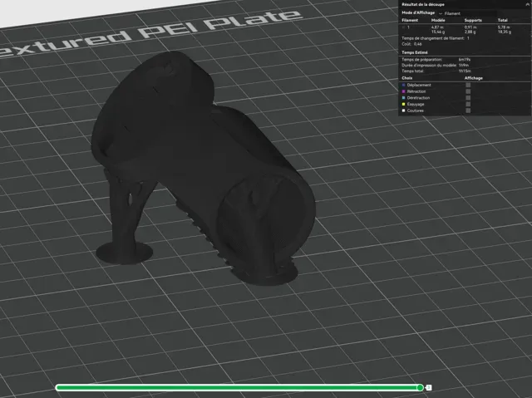Click the Coût: 0,46 entry
Screen dimensions: 532x398
point(411,44)
